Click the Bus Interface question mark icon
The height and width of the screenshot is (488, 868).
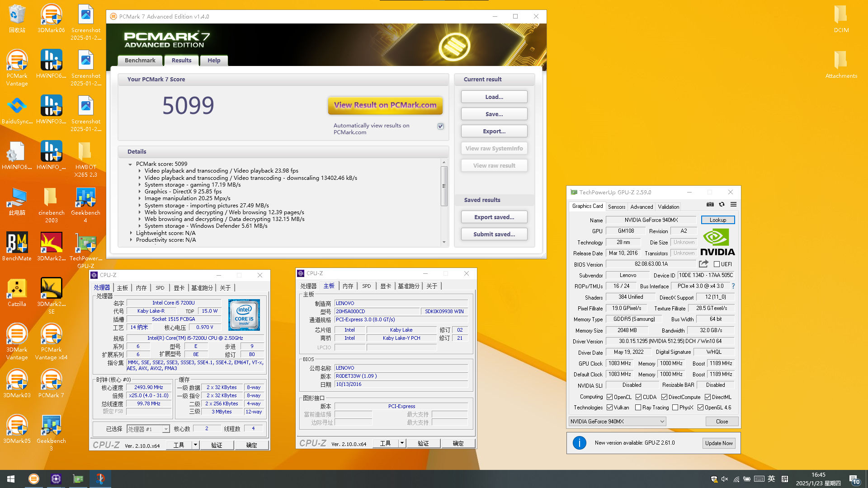click(x=733, y=286)
